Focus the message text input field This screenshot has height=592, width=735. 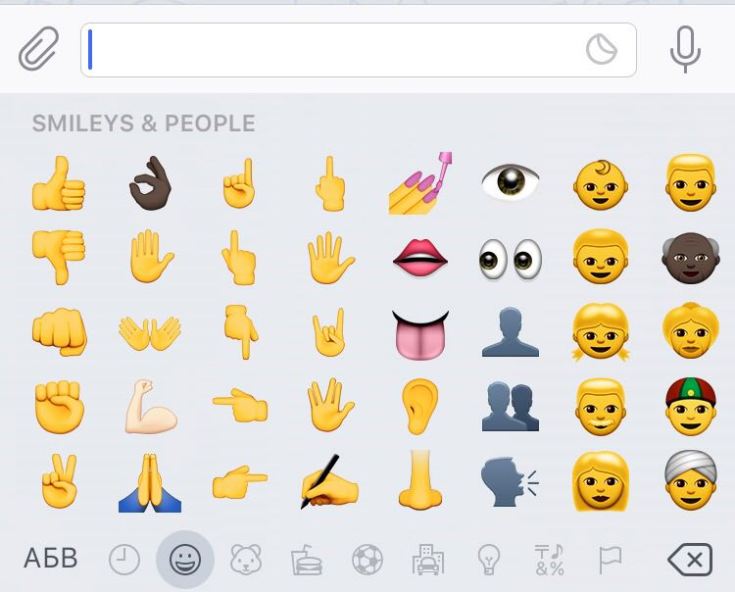click(358, 50)
